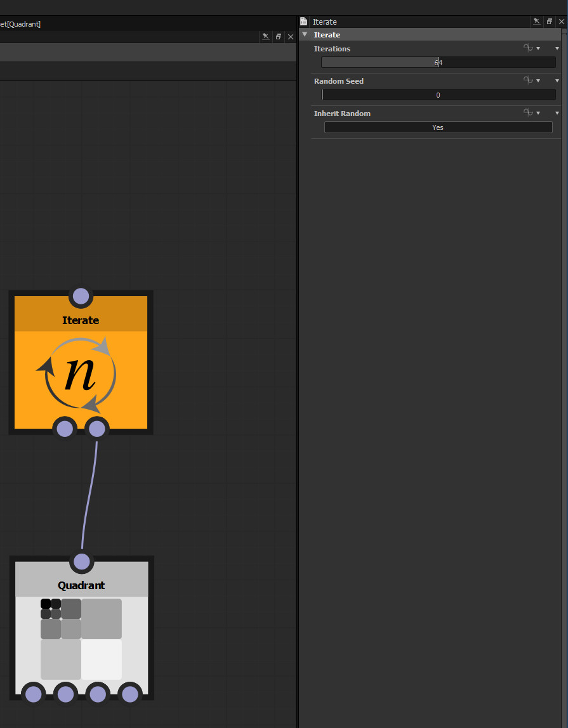
Task: Click the function icon beside Random Seed
Action: [529, 80]
